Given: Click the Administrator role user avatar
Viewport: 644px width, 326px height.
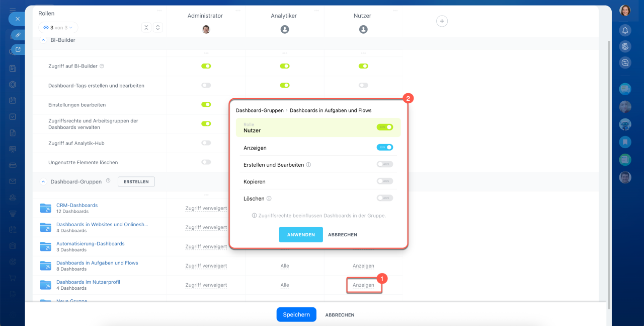Looking at the screenshot, I should (206, 29).
